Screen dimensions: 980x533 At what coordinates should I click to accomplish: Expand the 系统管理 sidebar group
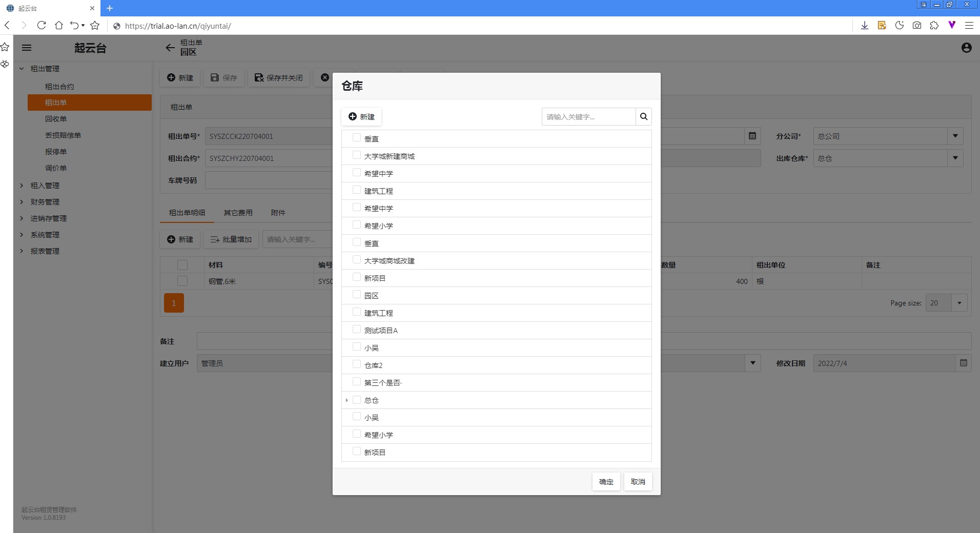[x=22, y=234]
